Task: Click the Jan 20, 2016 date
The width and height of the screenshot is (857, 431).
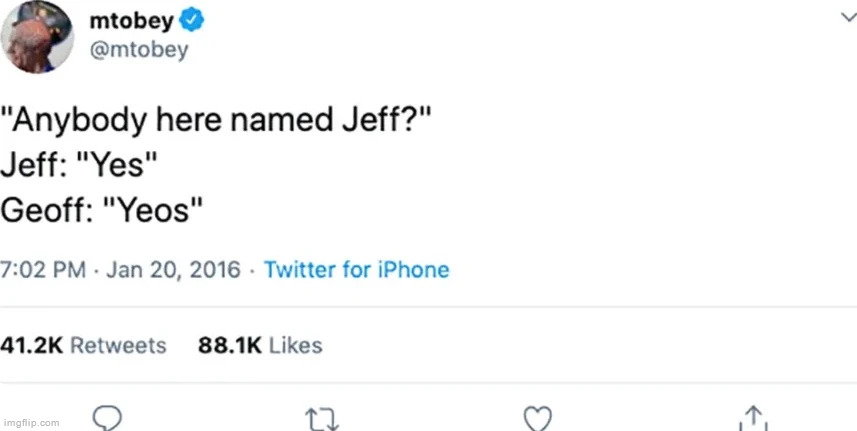Action: click(171, 270)
